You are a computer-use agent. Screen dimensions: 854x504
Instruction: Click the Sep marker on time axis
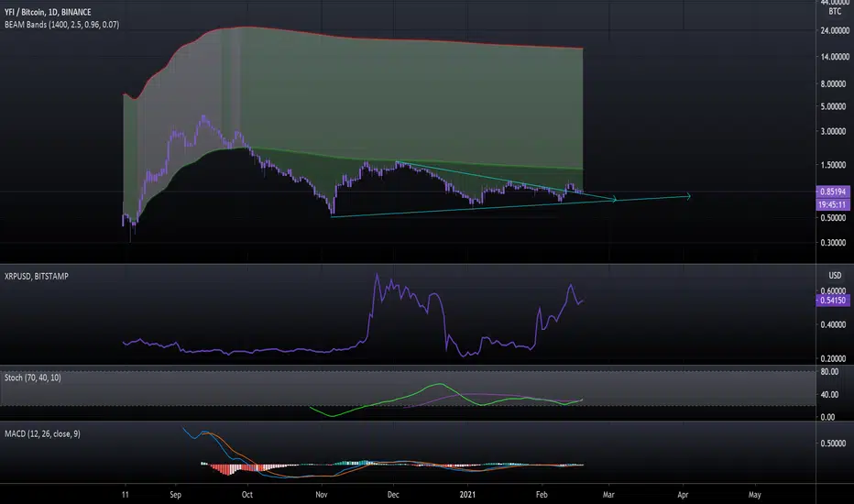[175, 495]
